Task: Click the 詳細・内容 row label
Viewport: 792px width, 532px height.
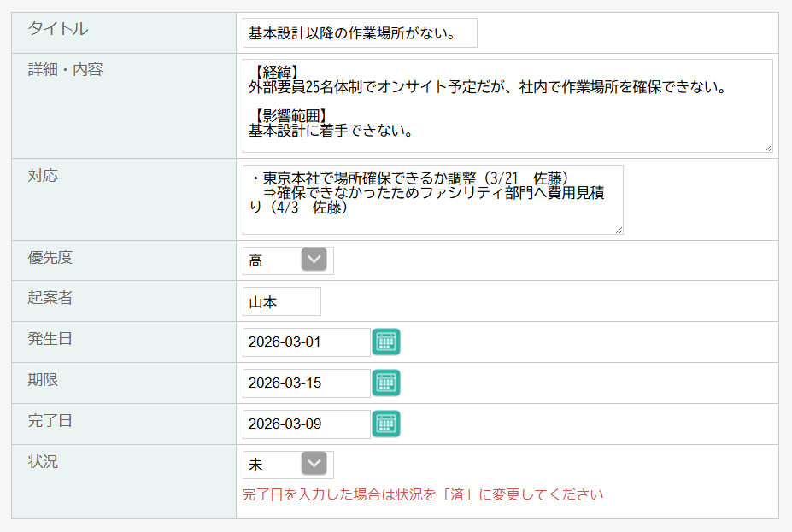Action: click(x=65, y=70)
